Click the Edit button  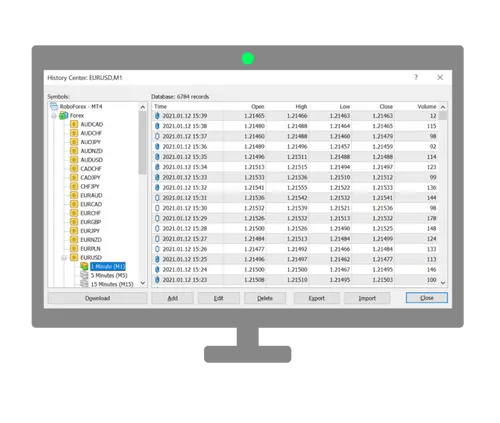[219, 298]
